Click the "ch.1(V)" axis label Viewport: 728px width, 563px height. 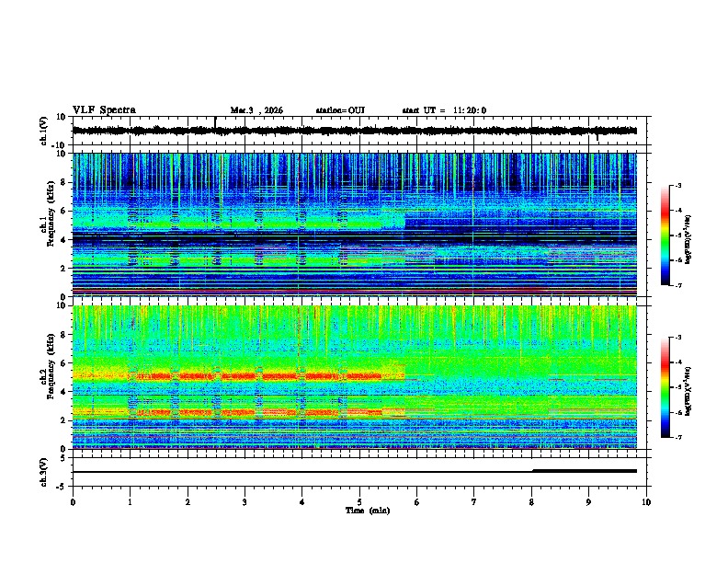(43, 131)
